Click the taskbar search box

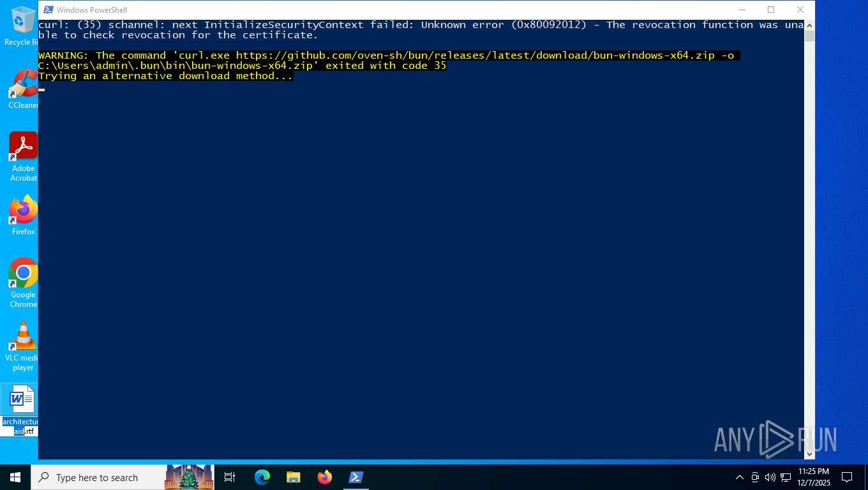123,477
